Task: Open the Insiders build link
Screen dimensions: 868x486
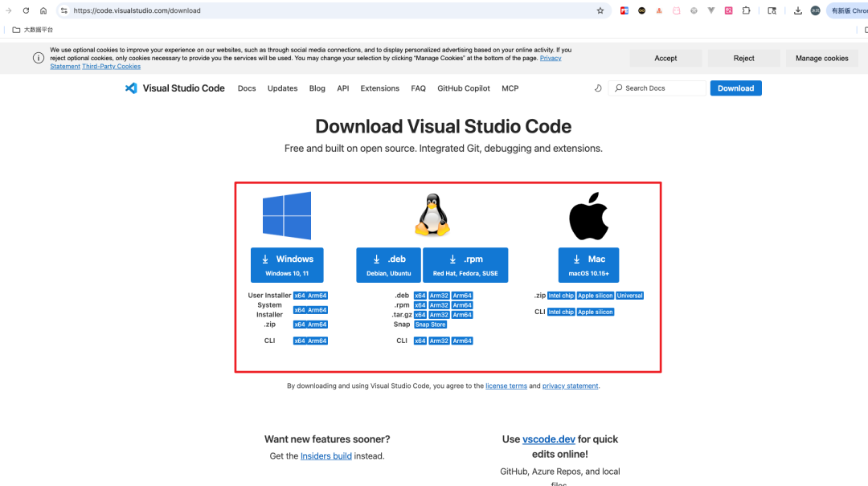Action: (326, 456)
